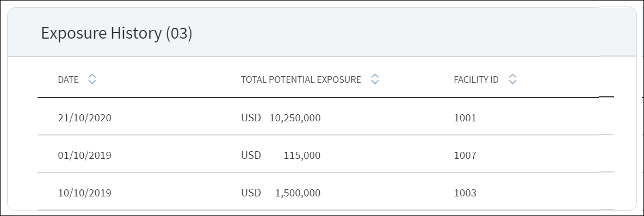This screenshot has height=216, width=644.
Task: Open facility ID 1007
Action: [466, 156]
